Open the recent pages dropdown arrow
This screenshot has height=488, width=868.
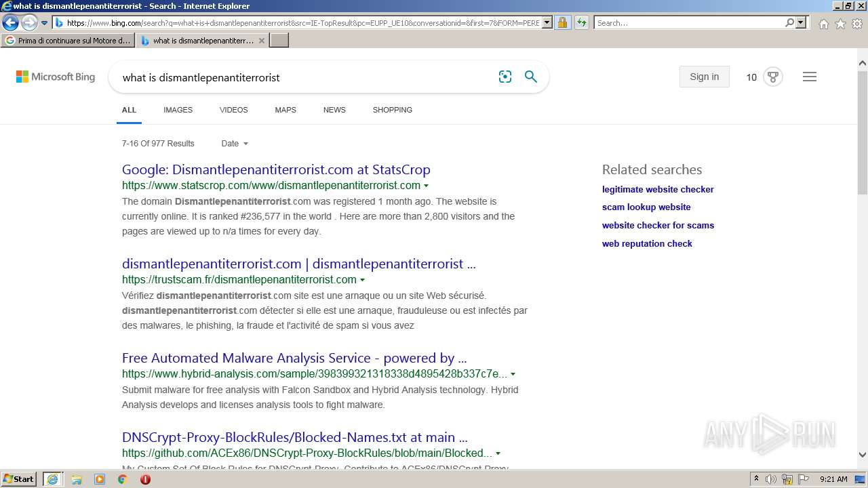pos(44,23)
